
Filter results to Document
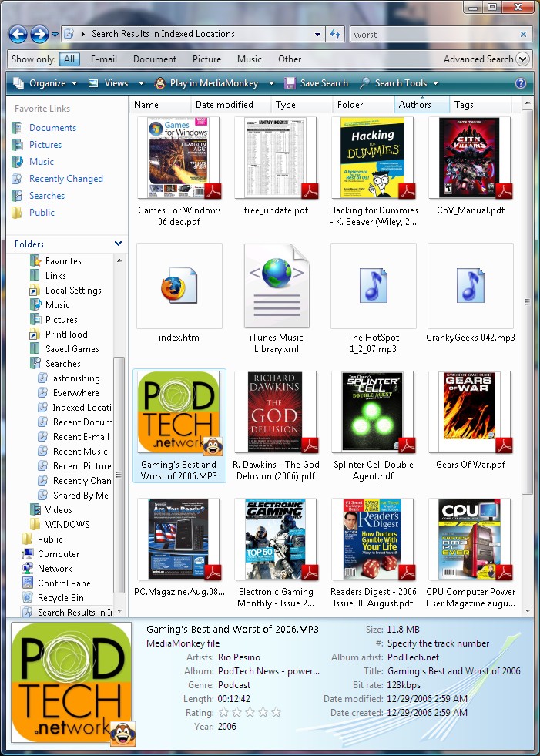point(155,59)
